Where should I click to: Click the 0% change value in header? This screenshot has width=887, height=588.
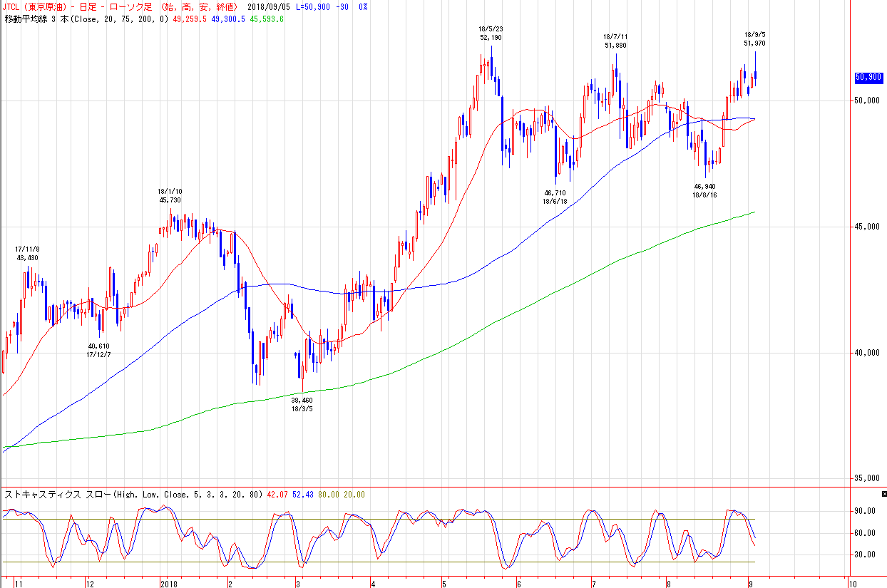pyautogui.click(x=364, y=6)
